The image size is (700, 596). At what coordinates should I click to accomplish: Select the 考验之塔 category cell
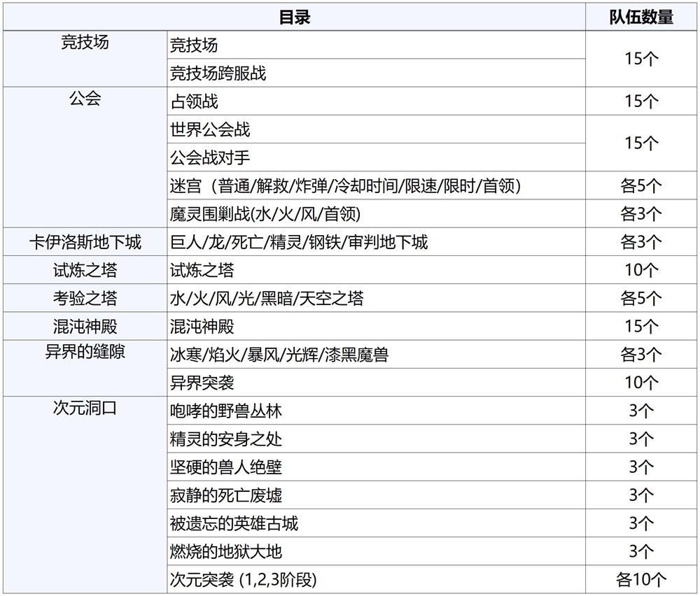(85, 299)
